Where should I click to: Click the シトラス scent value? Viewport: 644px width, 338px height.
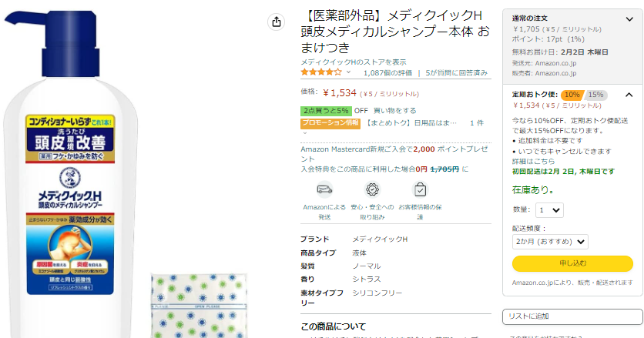point(367,279)
